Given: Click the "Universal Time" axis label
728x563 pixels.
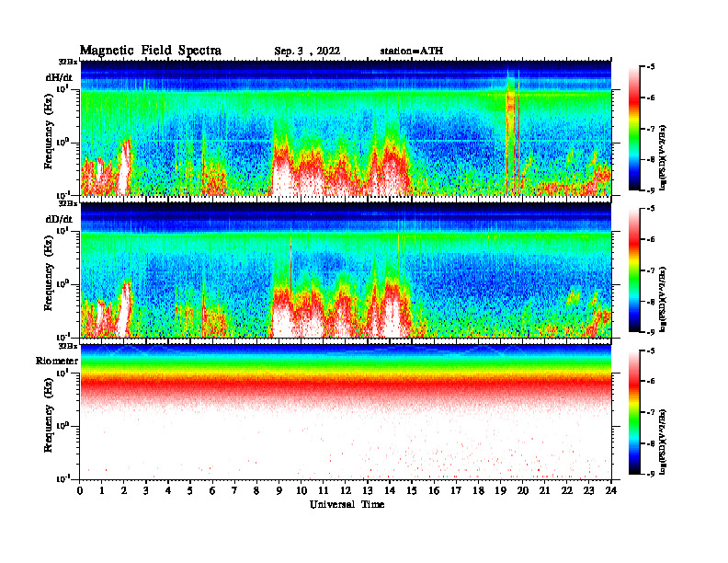Looking at the screenshot, I should (347, 504).
